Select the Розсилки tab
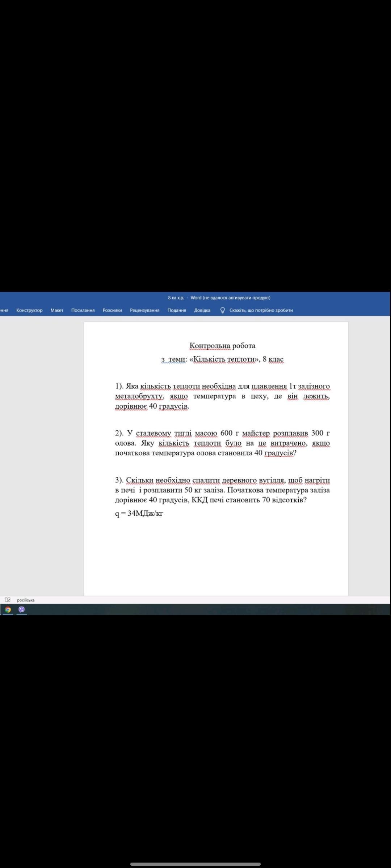This screenshot has height=868, width=391. point(112,310)
